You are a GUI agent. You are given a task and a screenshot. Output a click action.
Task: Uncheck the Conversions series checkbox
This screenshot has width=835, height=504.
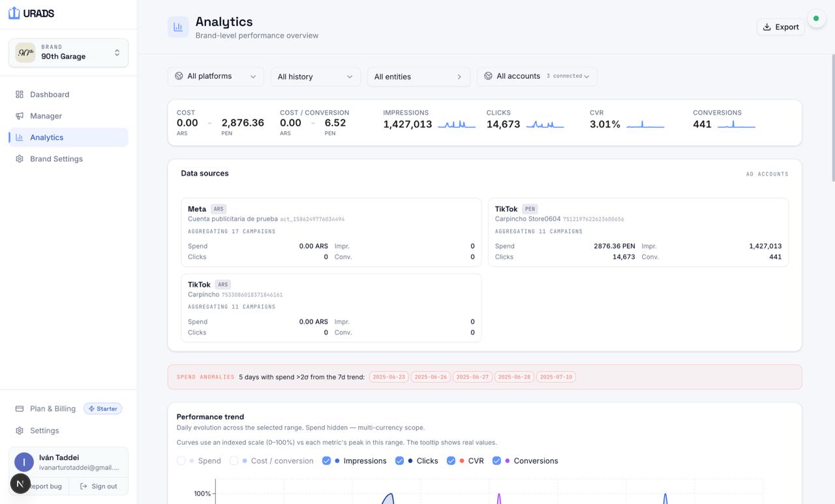click(496, 460)
